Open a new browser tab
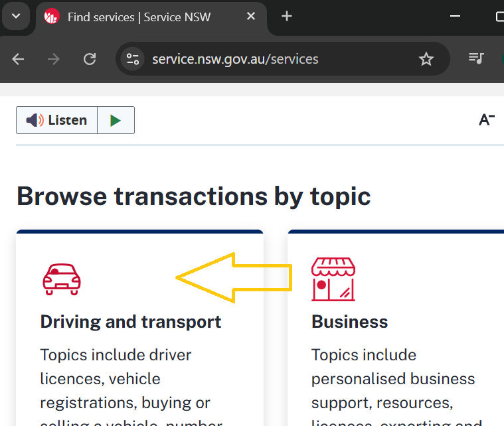The image size is (504, 426). (287, 17)
